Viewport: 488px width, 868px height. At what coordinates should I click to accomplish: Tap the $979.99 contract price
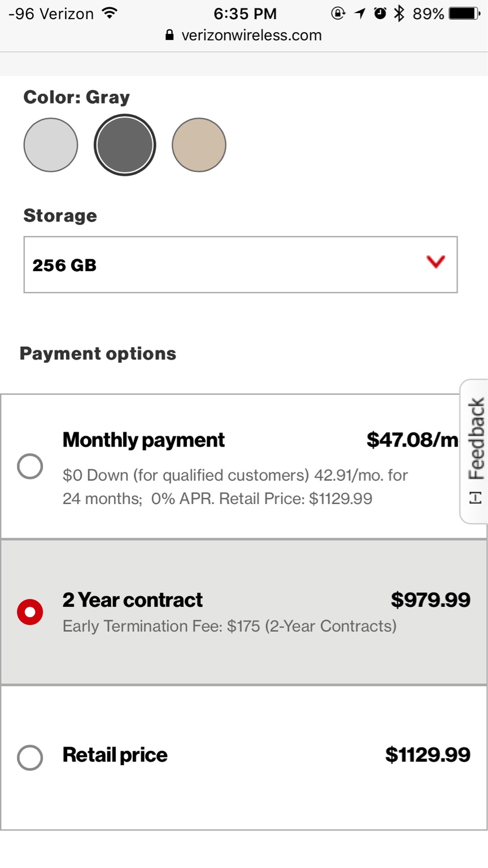click(x=430, y=600)
